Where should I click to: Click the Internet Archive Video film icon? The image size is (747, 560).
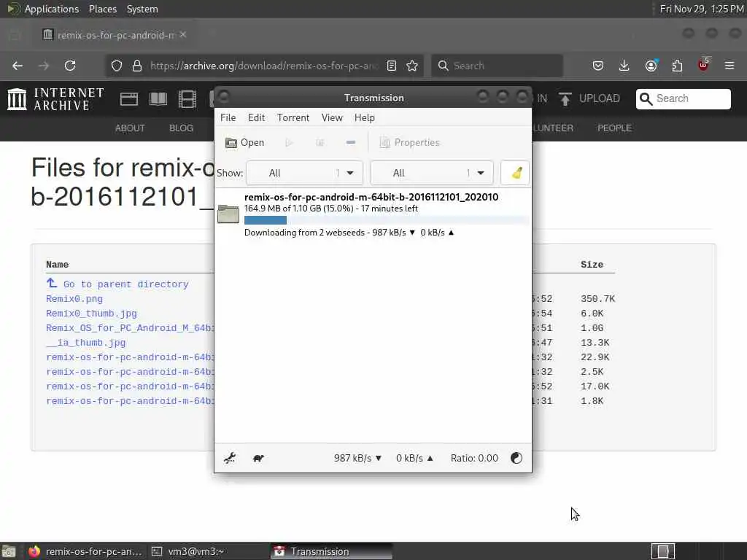(x=187, y=99)
